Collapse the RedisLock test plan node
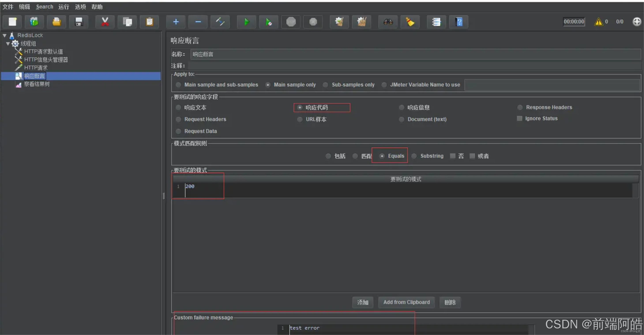 pos(4,36)
